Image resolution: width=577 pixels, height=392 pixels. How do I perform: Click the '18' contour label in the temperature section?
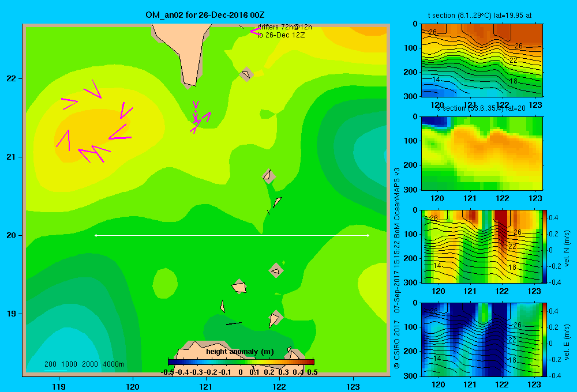point(514,81)
